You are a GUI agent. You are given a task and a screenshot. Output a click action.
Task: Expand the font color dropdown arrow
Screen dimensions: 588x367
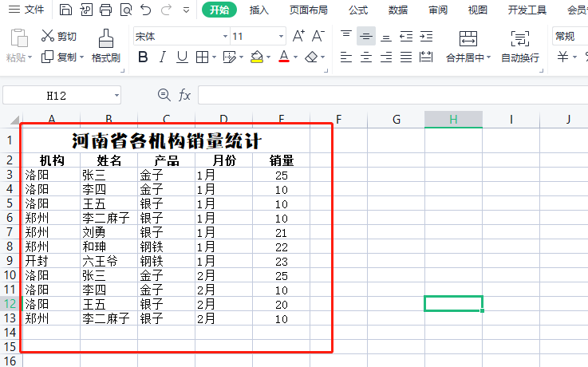pos(295,57)
